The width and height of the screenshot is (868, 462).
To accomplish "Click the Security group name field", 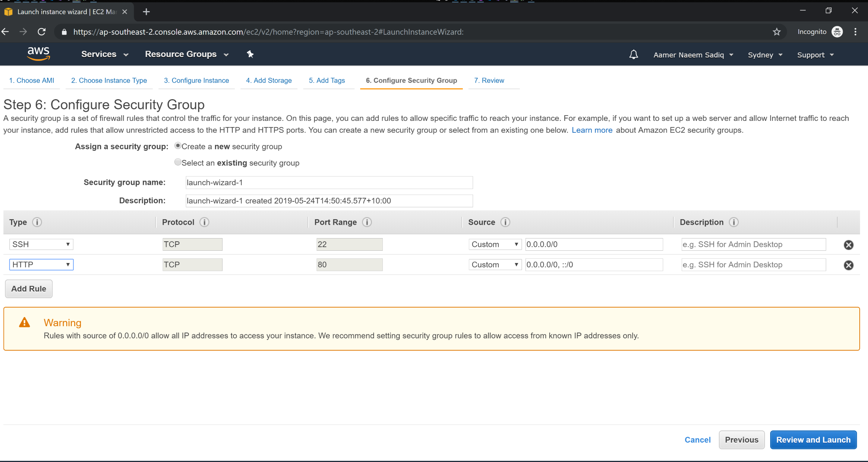I will (x=329, y=182).
